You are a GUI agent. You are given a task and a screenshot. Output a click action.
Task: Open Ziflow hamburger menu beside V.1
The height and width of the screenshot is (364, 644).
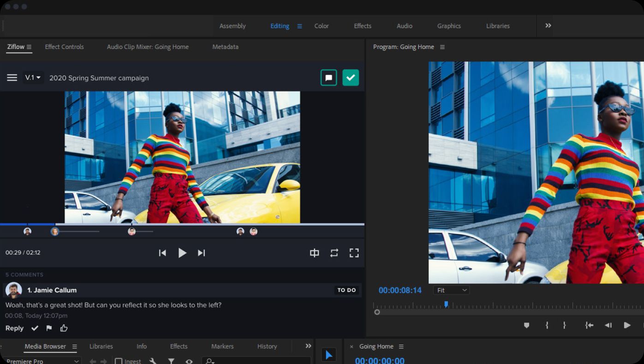point(12,78)
